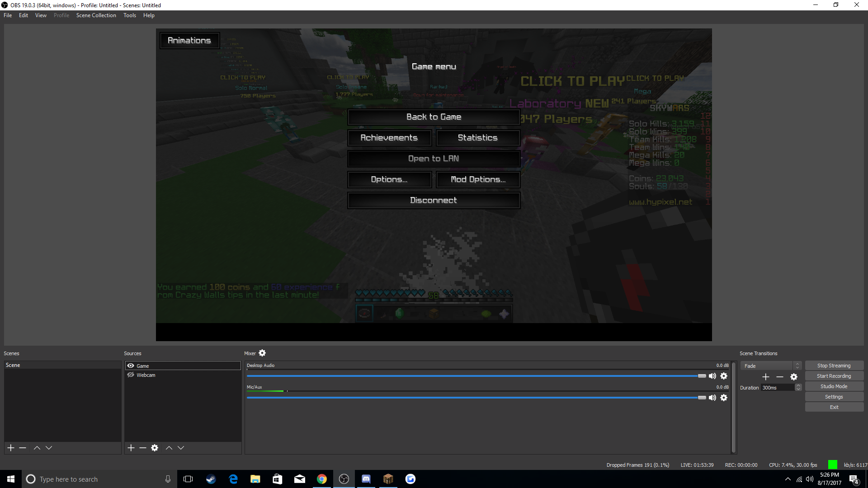Open the Scene Collection menu

[x=96, y=15]
